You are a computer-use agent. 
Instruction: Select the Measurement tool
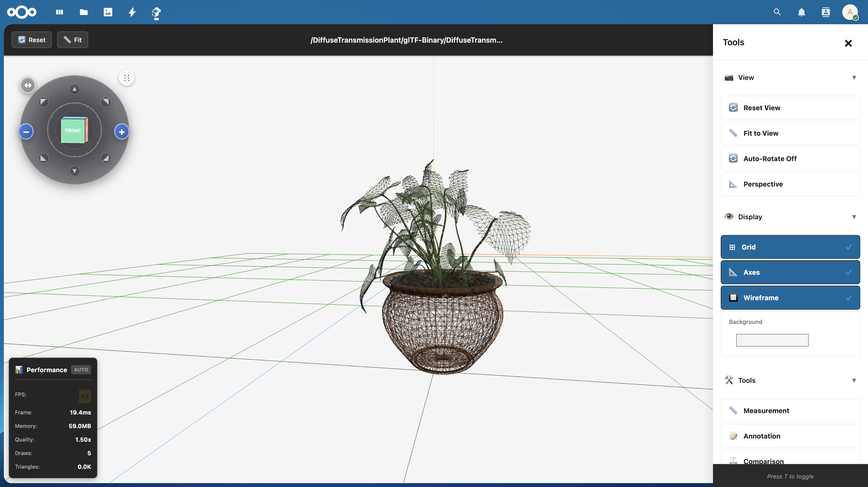(790, 410)
